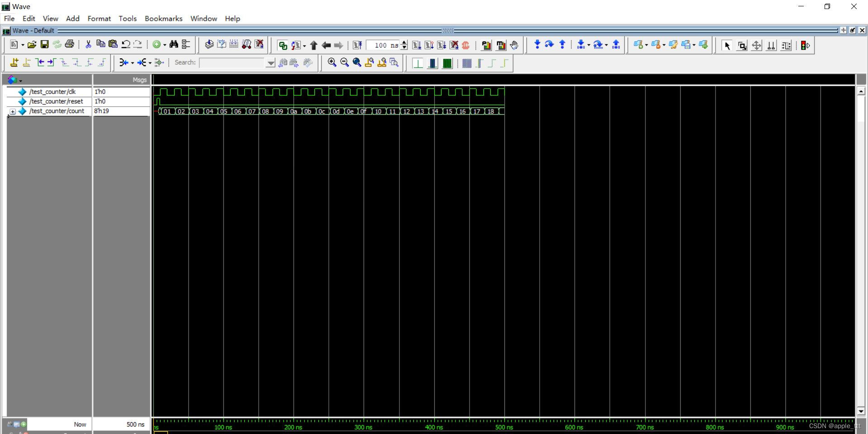Open the Step Into Current dropdown arrow
The width and height of the screenshot is (868, 434).
[588, 45]
